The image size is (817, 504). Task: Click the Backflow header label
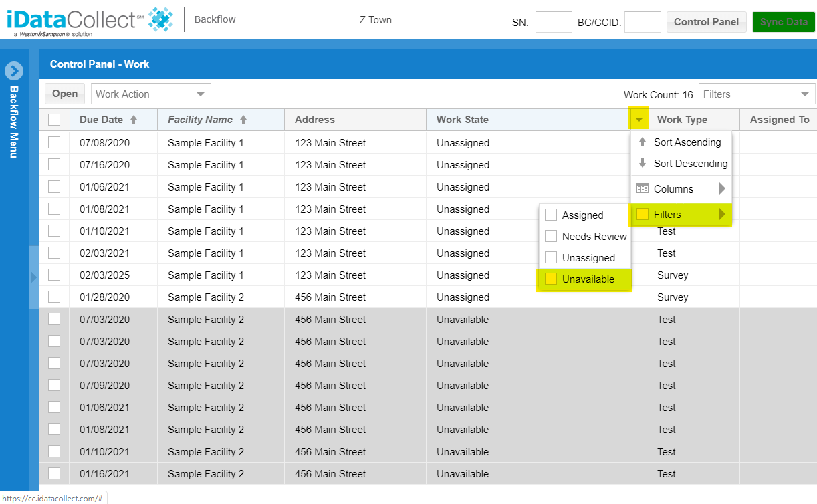pos(215,19)
